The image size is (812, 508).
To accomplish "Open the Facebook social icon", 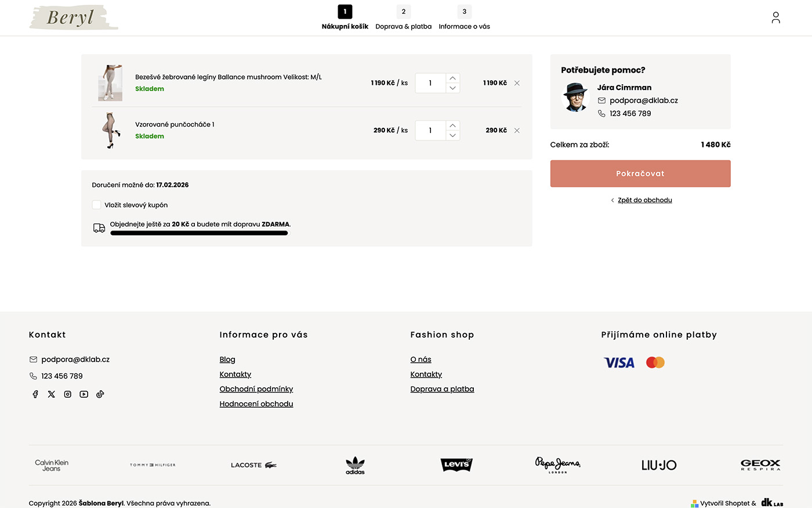I will (35, 394).
